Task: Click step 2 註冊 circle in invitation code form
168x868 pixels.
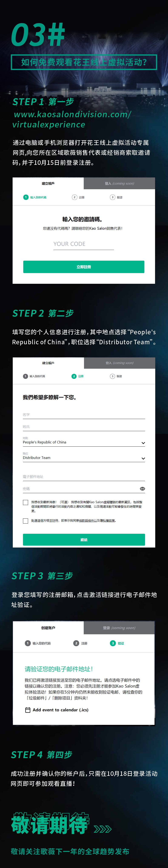Action: point(75,197)
